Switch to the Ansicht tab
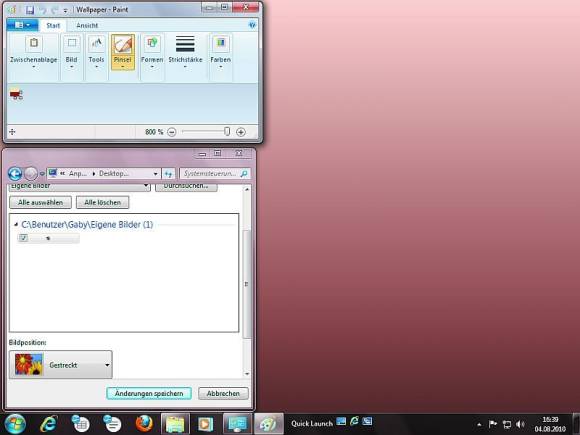 point(87,26)
